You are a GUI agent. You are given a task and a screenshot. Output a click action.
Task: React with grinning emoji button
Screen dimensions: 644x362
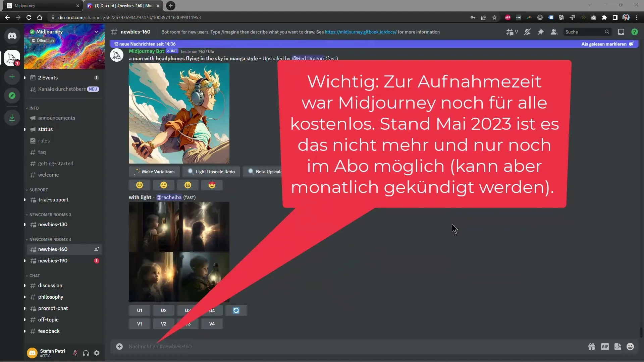[188, 185]
